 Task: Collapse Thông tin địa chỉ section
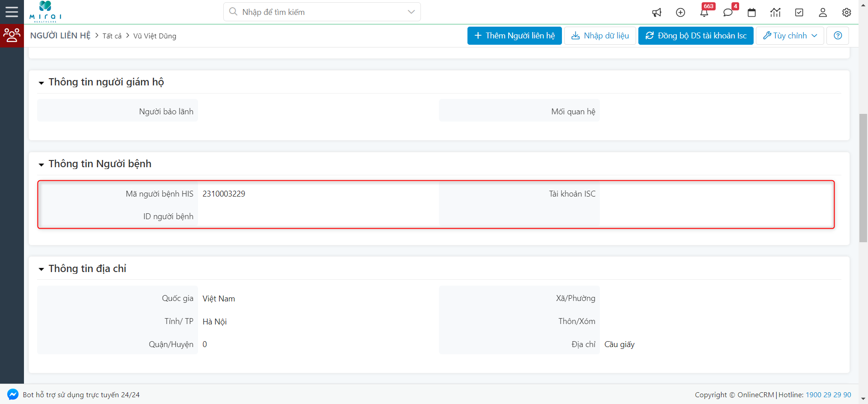(42, 269)
